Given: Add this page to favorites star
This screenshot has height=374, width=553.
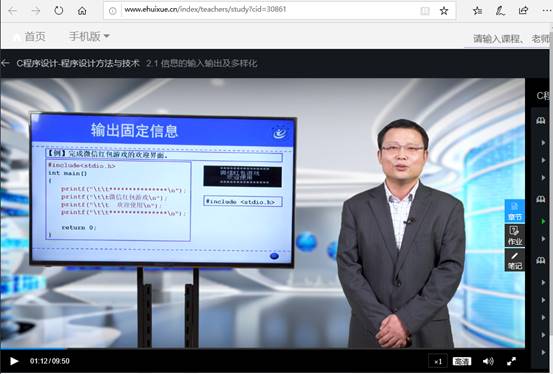Looking at the screenshot, I should coord(444,11).
